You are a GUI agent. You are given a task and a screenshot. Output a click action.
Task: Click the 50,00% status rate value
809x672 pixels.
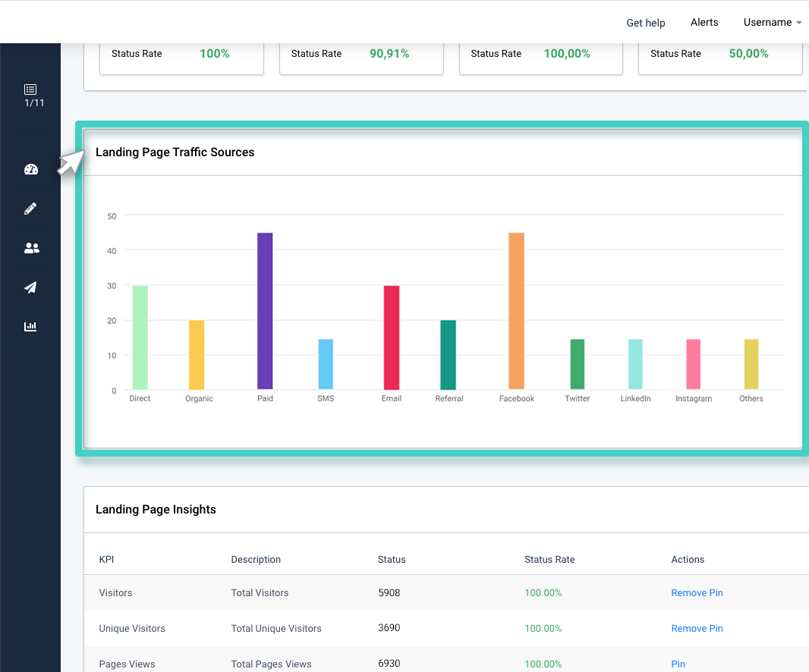pos(748,54)
